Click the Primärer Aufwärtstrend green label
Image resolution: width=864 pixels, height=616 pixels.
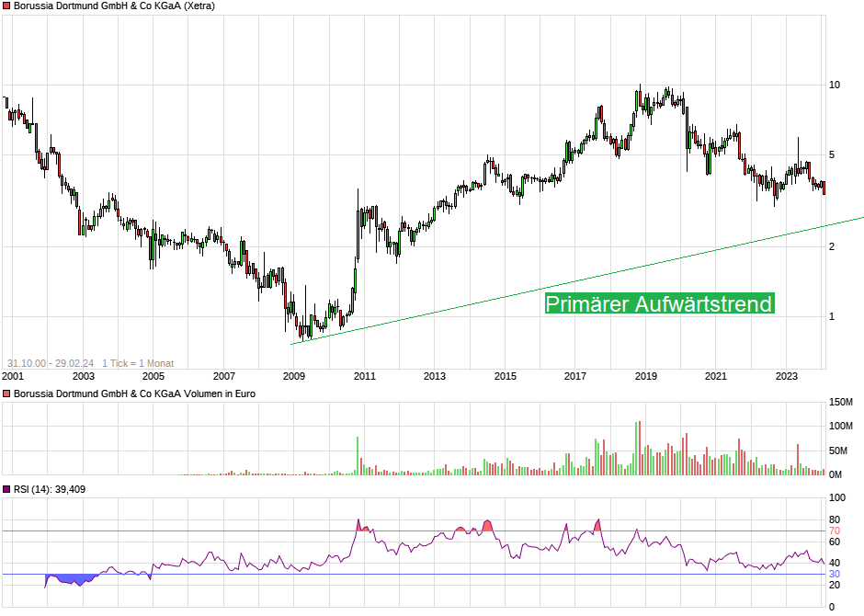tap(660, 303)
